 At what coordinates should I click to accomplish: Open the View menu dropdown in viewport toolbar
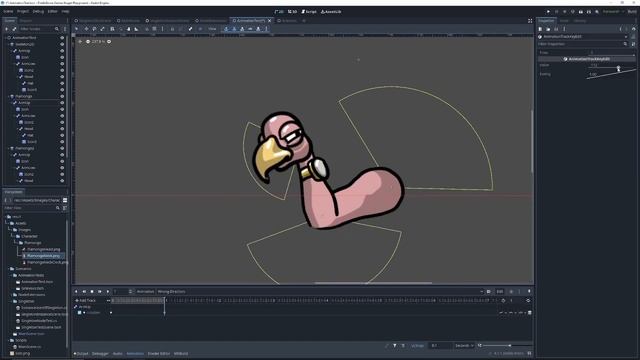click(x=212, y=29)
